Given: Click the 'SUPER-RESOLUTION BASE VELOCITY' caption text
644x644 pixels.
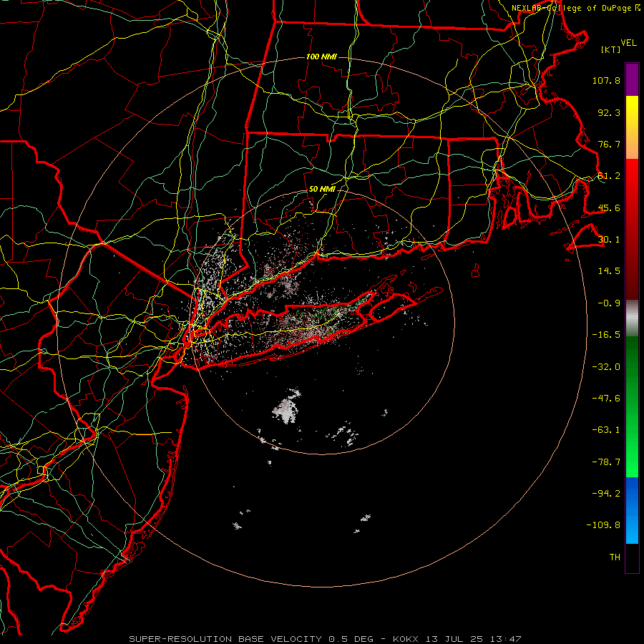Looking at the screenshot, I should (225, 639).
